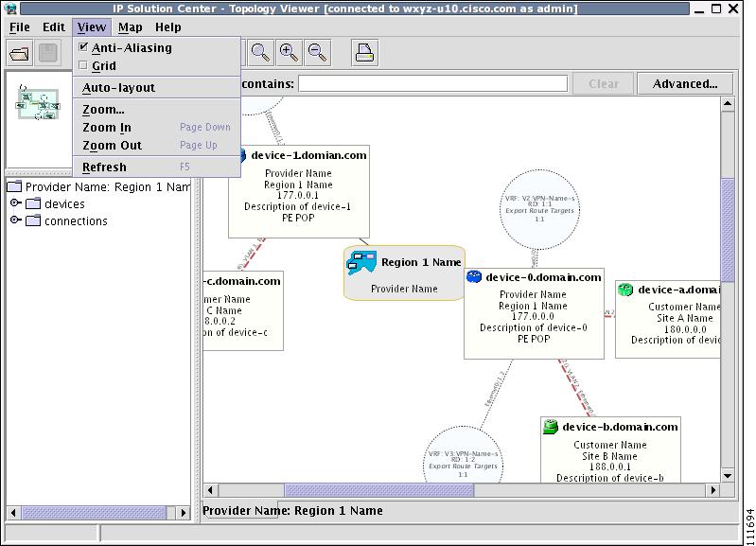This screenshot has height=546, width=756.
Task: Click the contains search input field
Action: (x=433, y=83)
